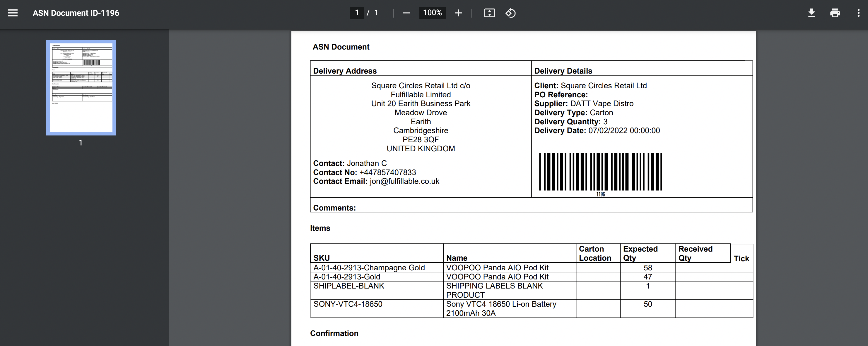
Task: Select the current page number field
Action: (357, 13)
